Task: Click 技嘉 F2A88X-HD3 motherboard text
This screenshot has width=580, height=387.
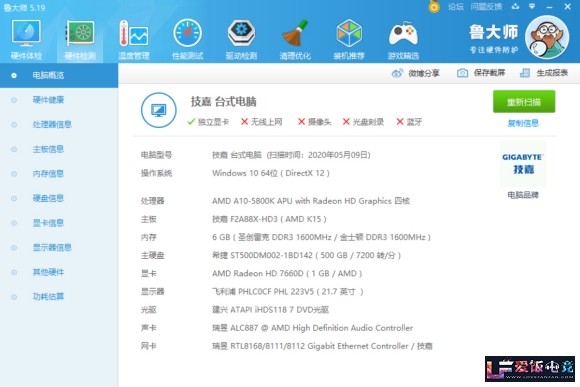Action: point(269,219)
